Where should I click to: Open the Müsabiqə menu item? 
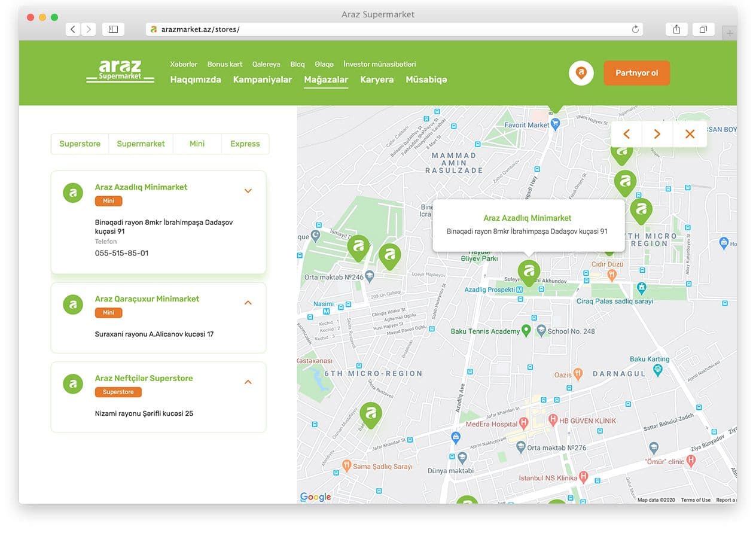426,80
